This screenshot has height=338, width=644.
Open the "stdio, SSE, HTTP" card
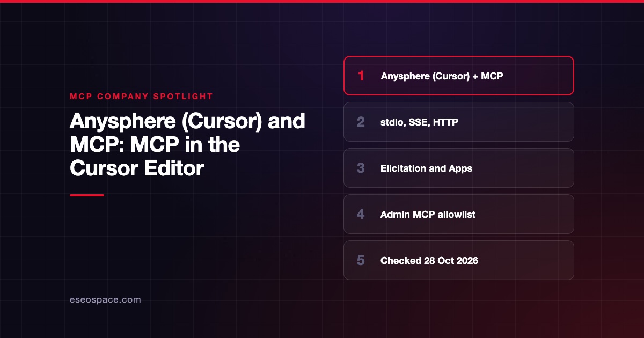click(459, 122)
